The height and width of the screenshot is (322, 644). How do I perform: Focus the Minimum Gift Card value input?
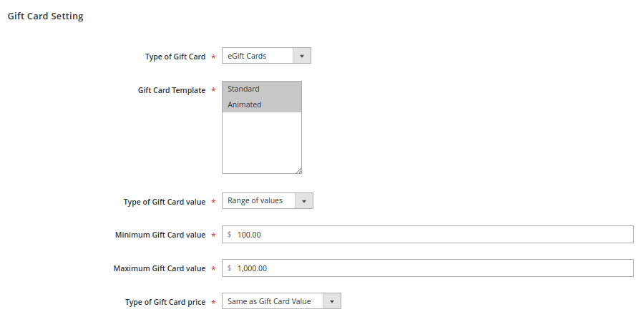[429, 235]
